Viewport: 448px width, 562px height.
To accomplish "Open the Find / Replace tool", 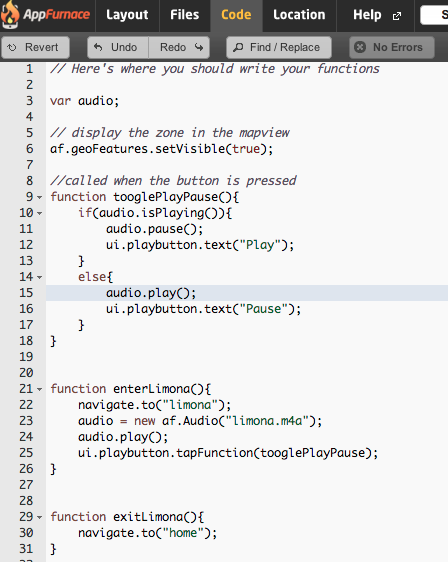I will coord(279,47).
